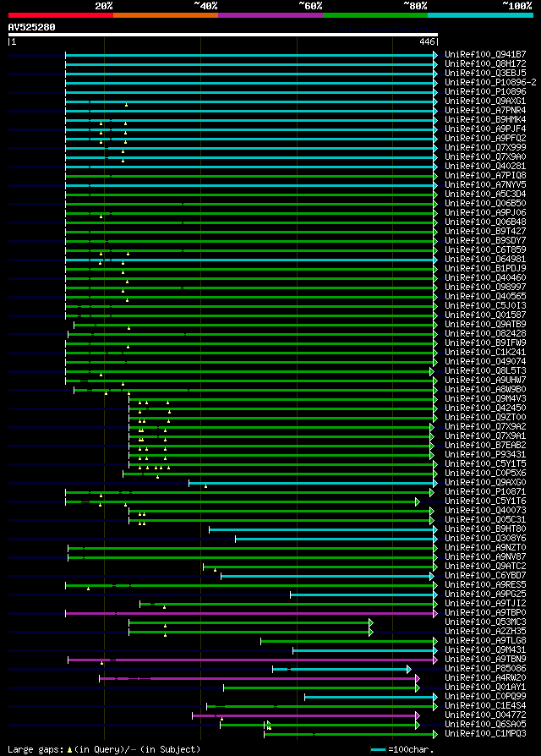Select the UniRef100_Q53MC3 label
541x756 pixels.
(x=485, y=622)
